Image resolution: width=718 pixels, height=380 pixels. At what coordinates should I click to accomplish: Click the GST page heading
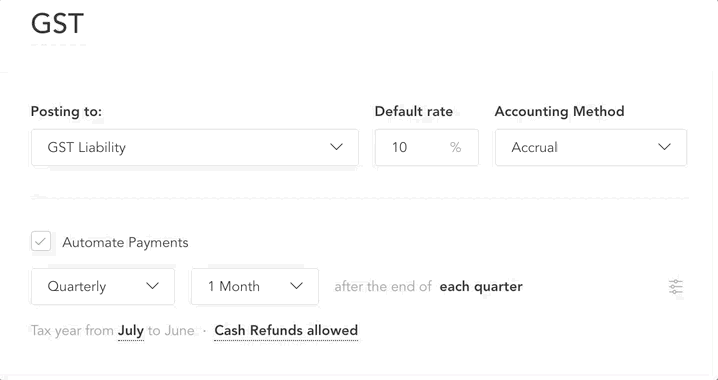point(57,23)
